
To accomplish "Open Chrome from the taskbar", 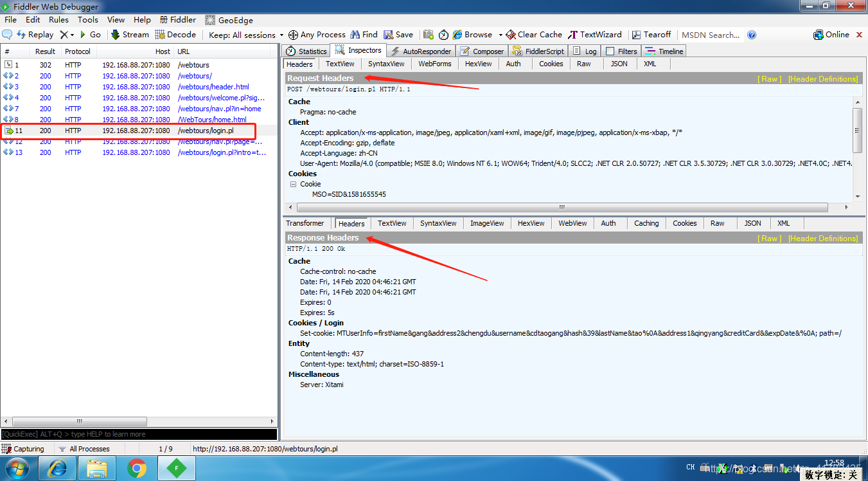I will click(x=136, y=468).
